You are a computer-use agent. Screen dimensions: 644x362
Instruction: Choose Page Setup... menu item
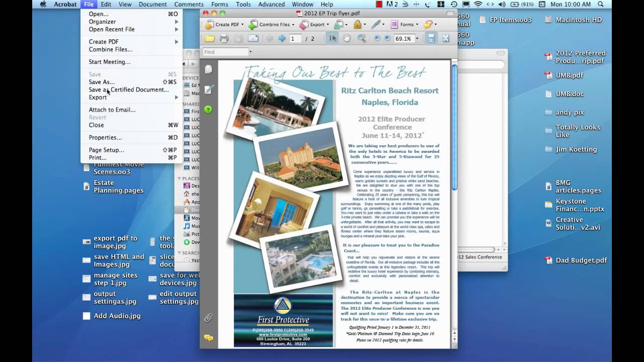[x=131, y=150]
